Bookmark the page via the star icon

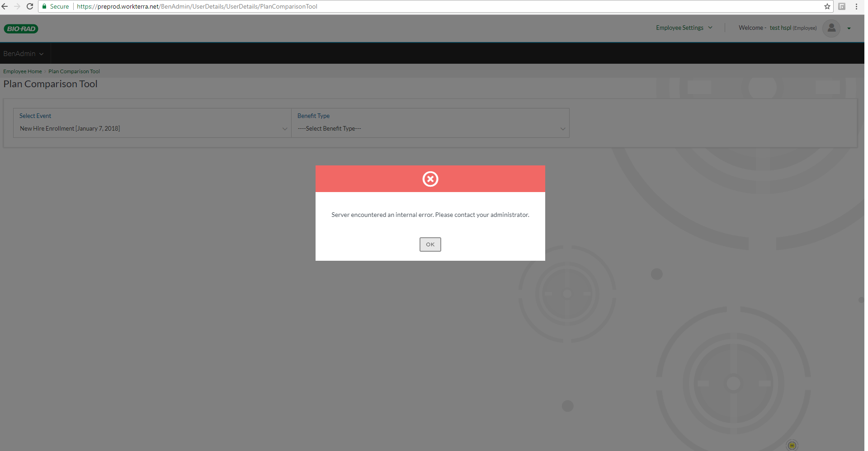827,6
